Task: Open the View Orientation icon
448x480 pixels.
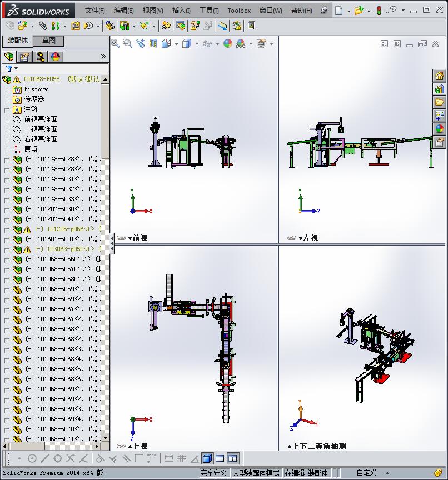Action: 166,43
